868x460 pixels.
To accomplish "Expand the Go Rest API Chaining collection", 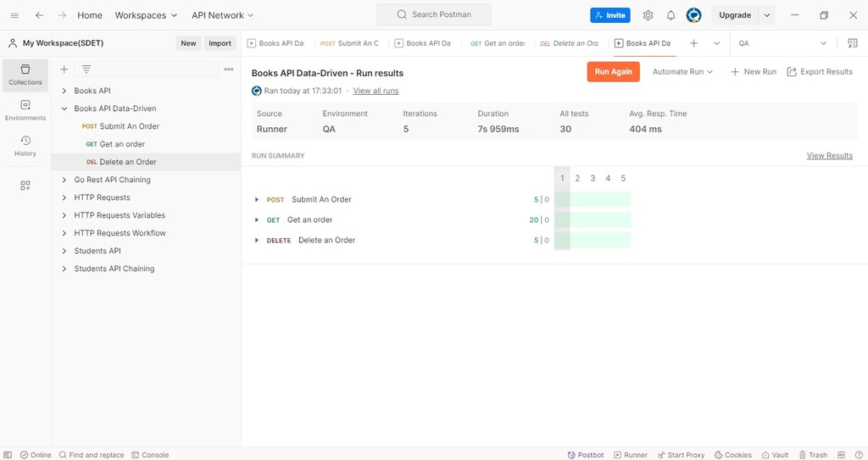I will pyautogui.click(x=64, y=180).
